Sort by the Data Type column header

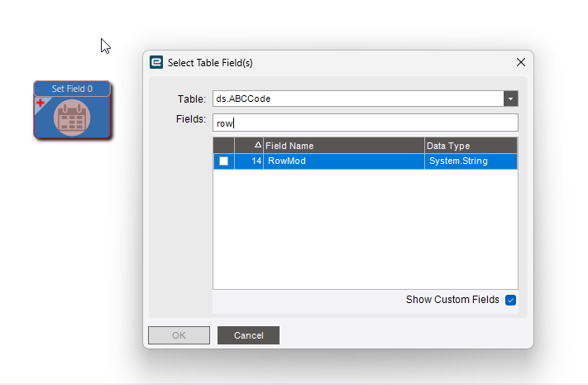[x=471, y=146]
